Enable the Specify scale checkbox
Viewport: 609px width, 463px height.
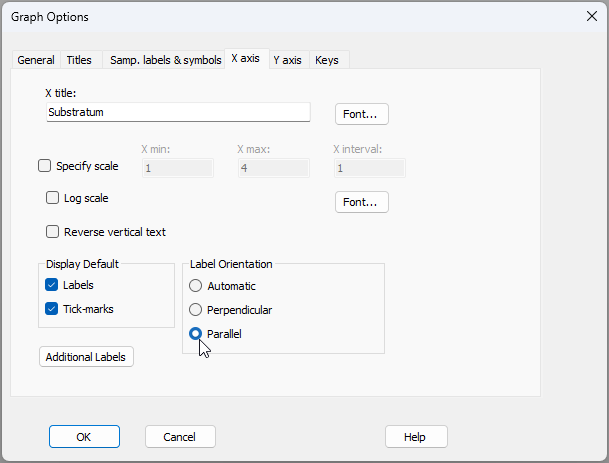pyautogui.click(x=44, y=167)
